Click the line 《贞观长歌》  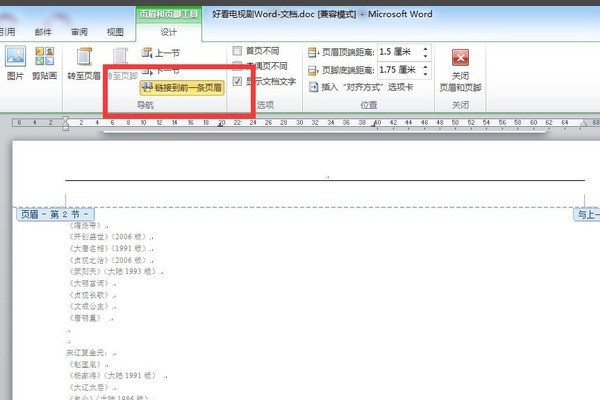point(91,295)
